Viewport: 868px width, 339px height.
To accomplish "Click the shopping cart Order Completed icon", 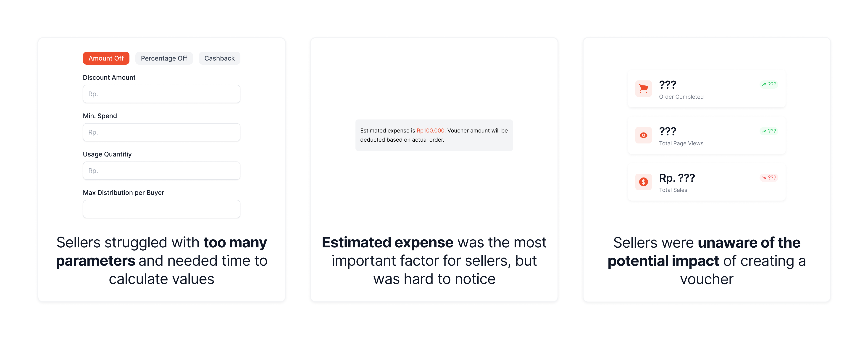I will [643, 89].
